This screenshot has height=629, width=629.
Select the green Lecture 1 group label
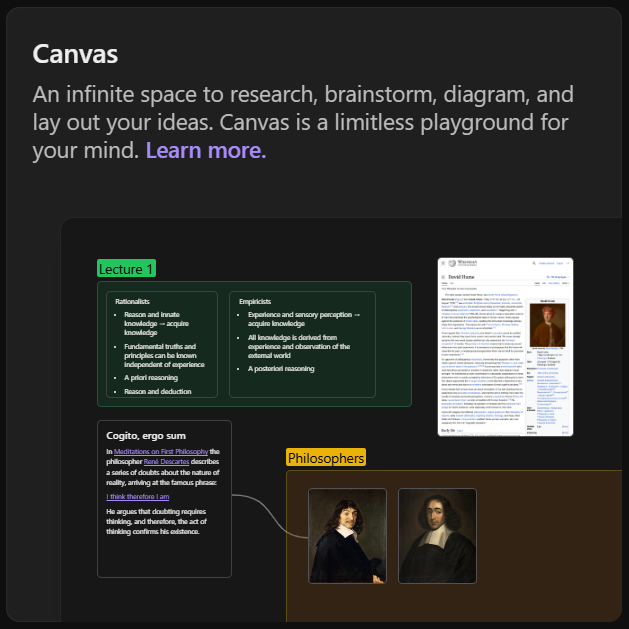click(x=127, y=269)
